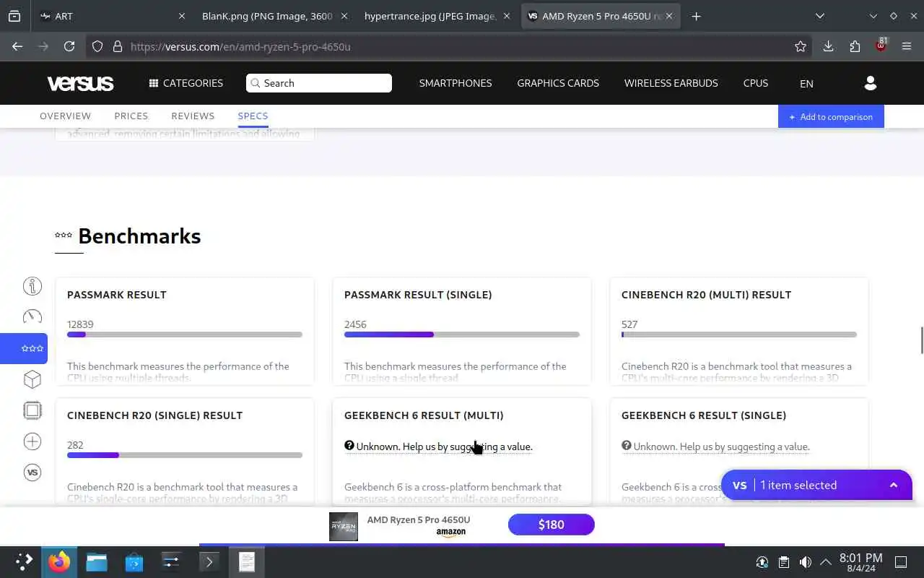924x578 pixels.
Task: Reload the current page
Action: (69, 46)
